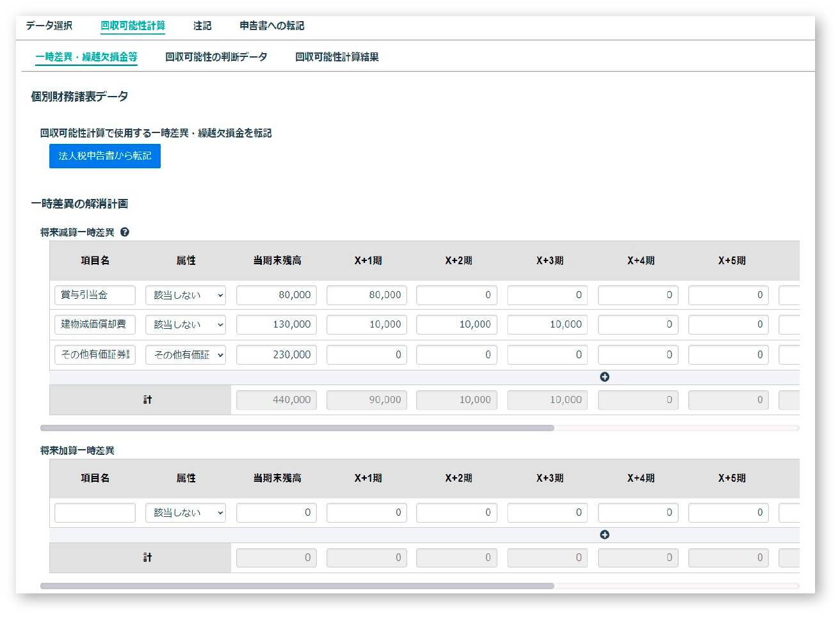Open the その他有価証 attribute dropdown
The height and width of the screenshot is (618, 840).
click(x=185, y=354)
